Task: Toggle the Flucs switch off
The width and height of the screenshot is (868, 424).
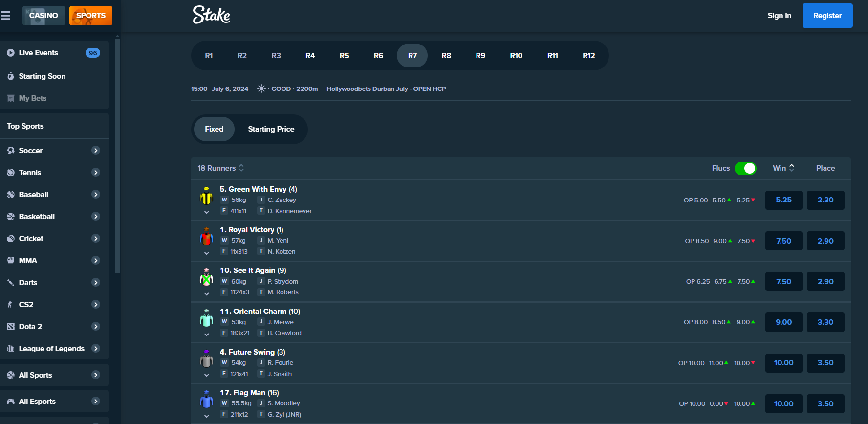Action: pos(745,168)
